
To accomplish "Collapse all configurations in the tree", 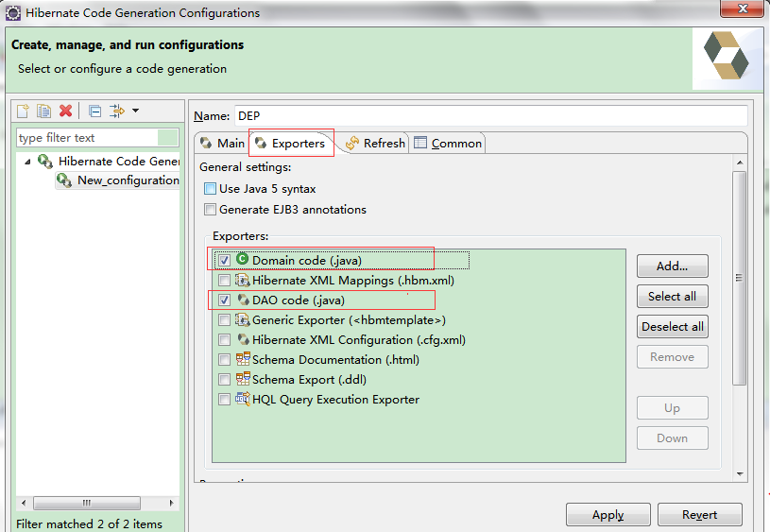I will (x=94, y=112).
